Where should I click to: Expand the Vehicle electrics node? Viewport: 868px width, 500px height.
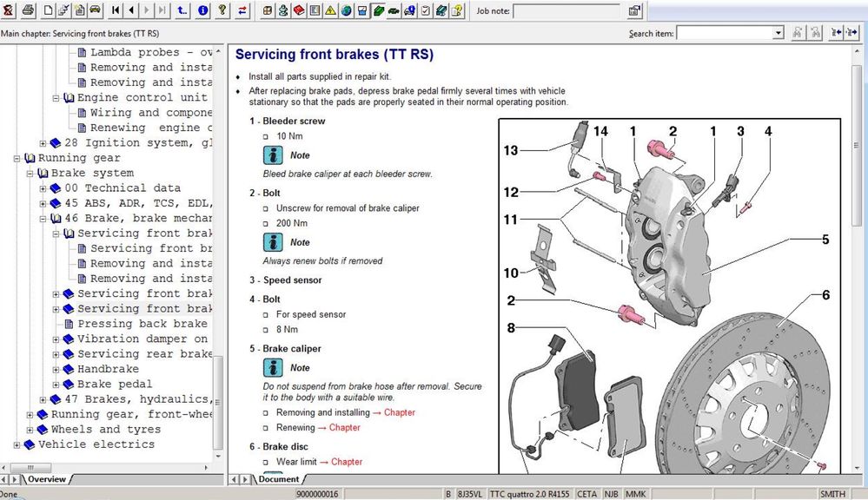click(x=17, y=444)
